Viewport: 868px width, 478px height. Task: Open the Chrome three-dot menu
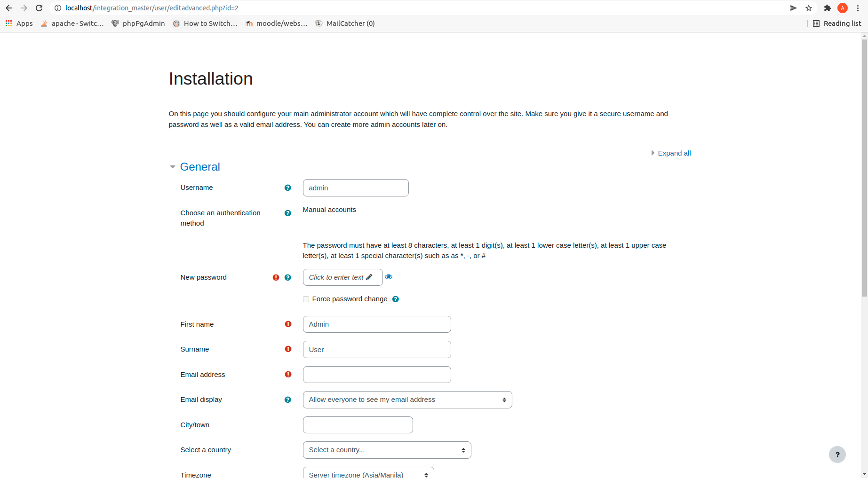pyautogui.click(x=858, y=8)
